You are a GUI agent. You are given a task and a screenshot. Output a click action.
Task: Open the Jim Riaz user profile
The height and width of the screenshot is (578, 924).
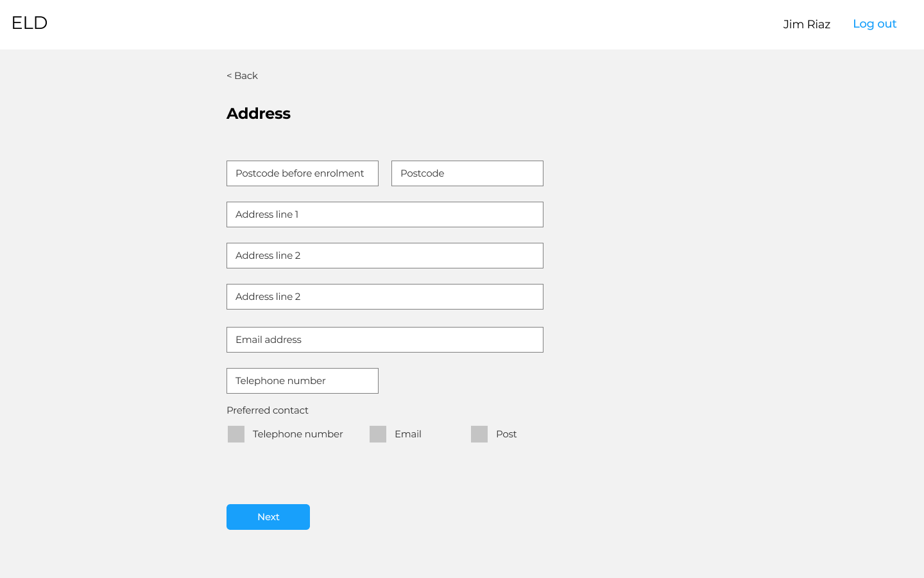tap(807, 24)
